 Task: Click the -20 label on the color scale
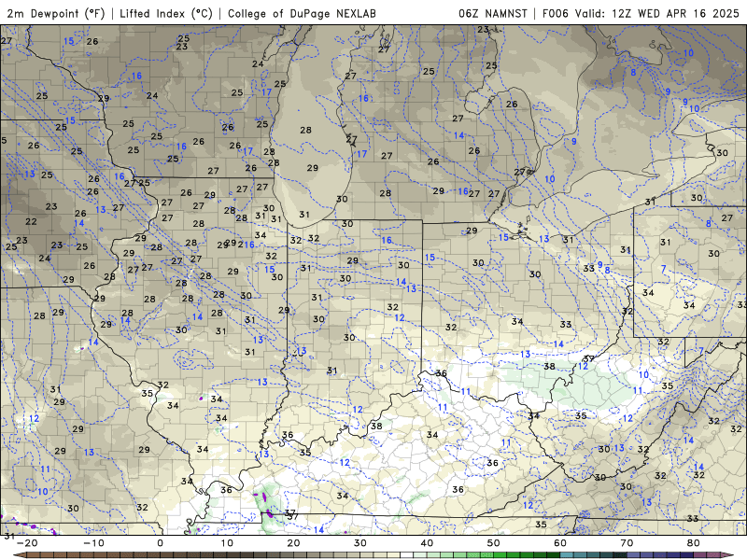(27, 543)
